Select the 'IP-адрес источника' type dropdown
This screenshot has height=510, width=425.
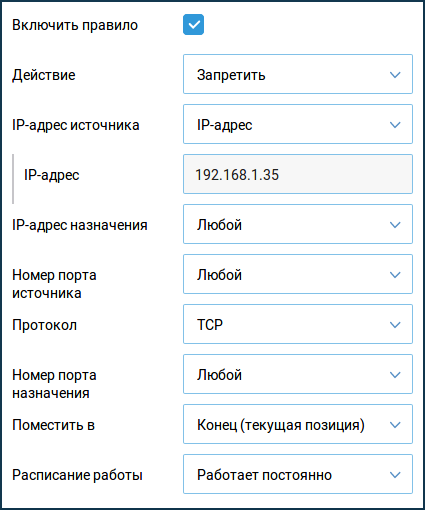[298, 124]
